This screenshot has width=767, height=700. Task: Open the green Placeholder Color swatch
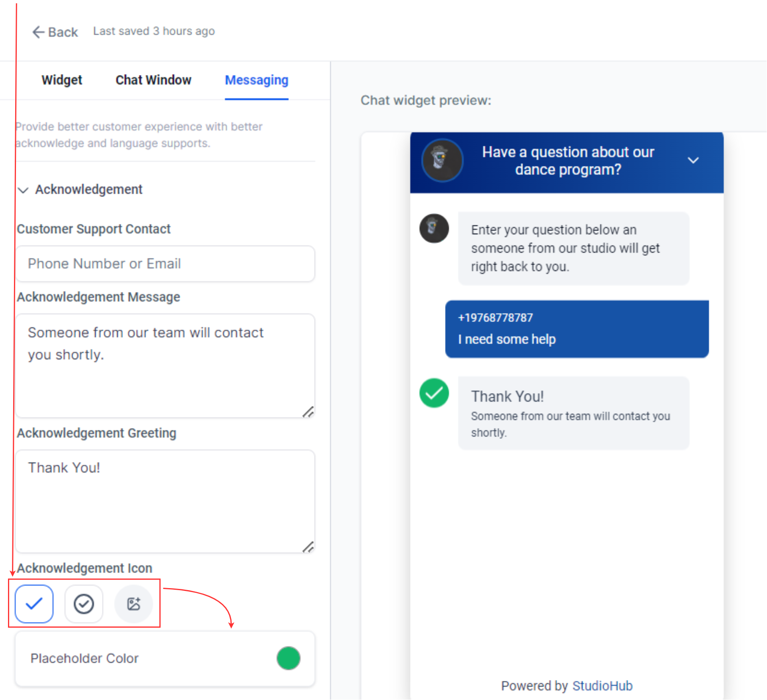[288, 658]
